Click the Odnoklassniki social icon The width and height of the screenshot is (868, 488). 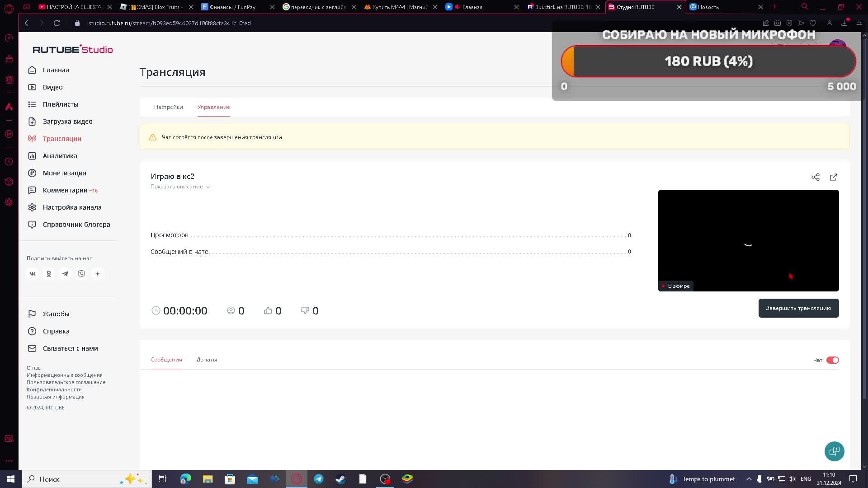pyautogui.click(x=49, y=274)
